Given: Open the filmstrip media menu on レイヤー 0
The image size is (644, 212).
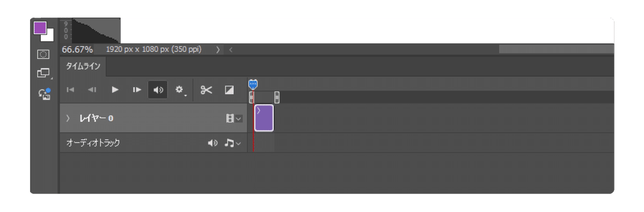Looking at the screenshot, I should click(x=234, y=118).
